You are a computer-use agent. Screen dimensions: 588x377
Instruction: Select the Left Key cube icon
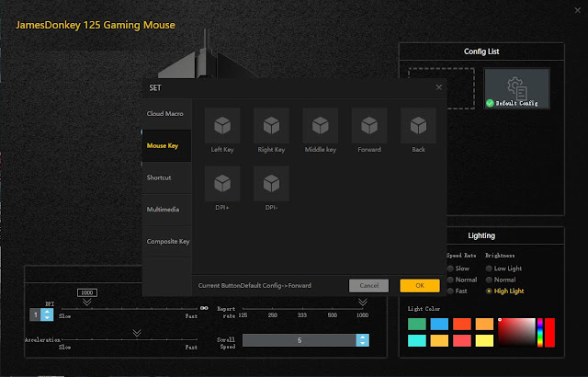pyautogui.click(x=222, y=125)
